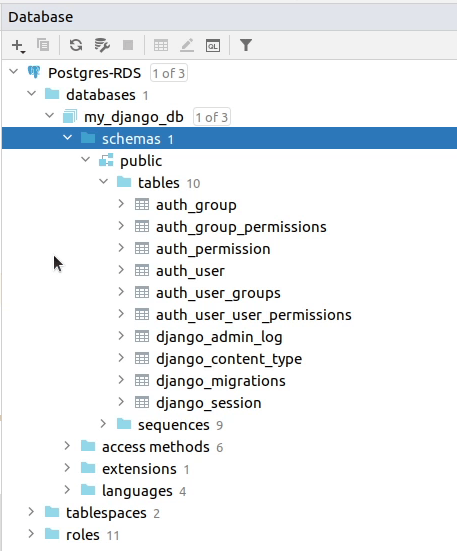Screen dimensions: 457x551
Task: Click the New (plus) toolbar icon
Action: pos(18,45)
